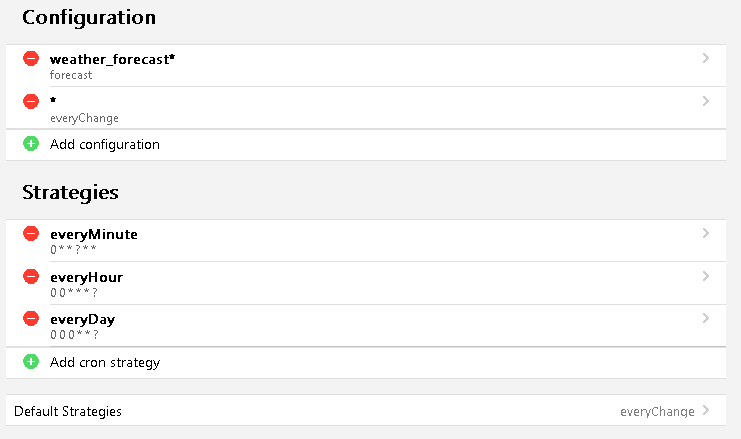Image resolution: width=741 pixels, height=439 pixels.
Task: Click green plus icon beside Add cron strategy
Action: 31,362
